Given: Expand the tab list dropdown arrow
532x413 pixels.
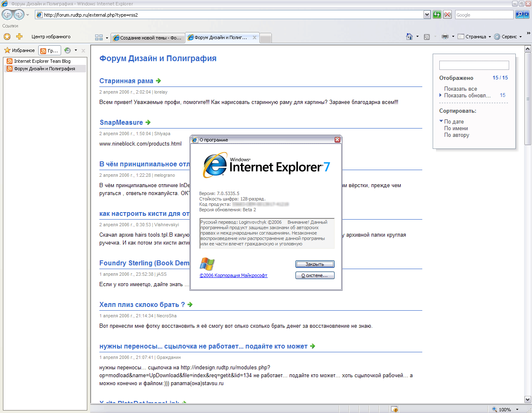Looking at the screenshot, I should [x=107, y=38].
